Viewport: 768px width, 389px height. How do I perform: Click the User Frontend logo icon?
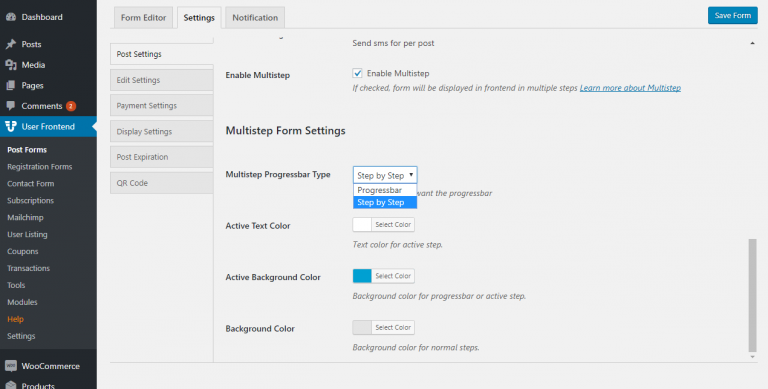click(x=11, y=126)
